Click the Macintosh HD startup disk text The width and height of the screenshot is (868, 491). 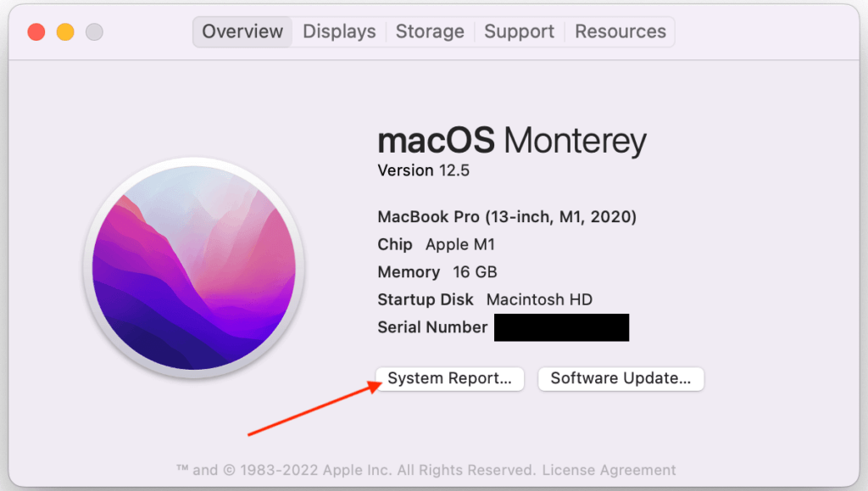coord(539,299)
